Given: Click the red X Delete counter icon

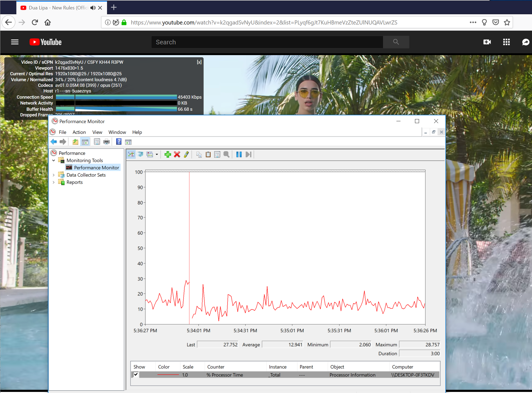Looking at the screenshot, I should tap(177, 154).
